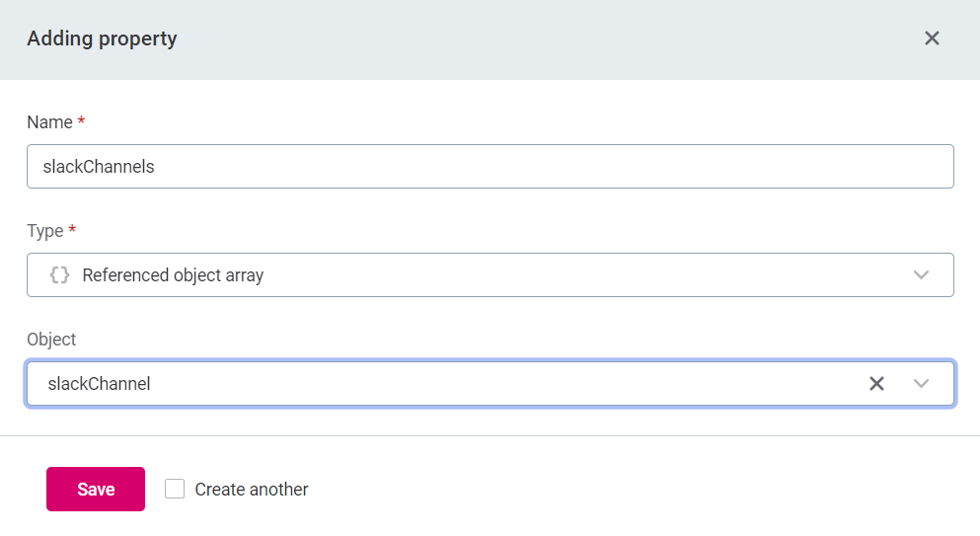Click the Adding property dialog title
The height and width of the screenshot is (536, 980).
(x=102, y=39)
